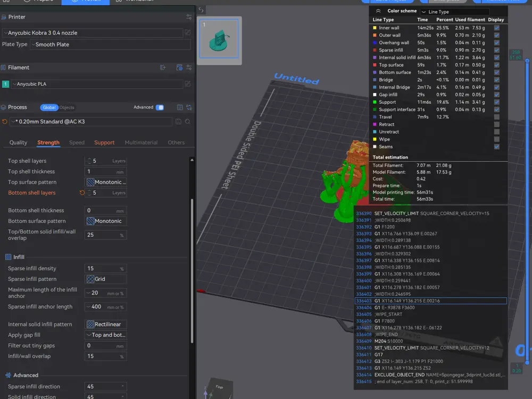
Task: Click the Sparse infill density field
Action: (106, 268)
